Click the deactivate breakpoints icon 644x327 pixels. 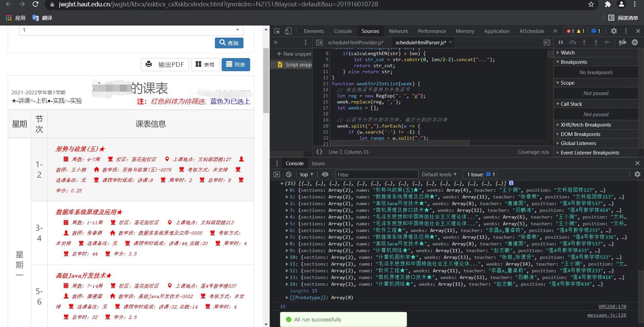pyautogui.click(x=622, y=42)
